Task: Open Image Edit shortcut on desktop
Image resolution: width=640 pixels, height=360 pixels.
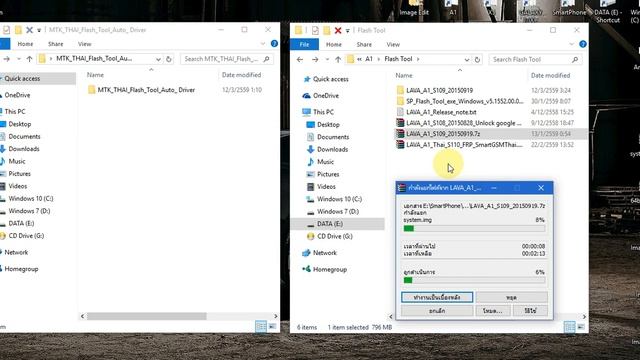Action: (x=414, y=9)
